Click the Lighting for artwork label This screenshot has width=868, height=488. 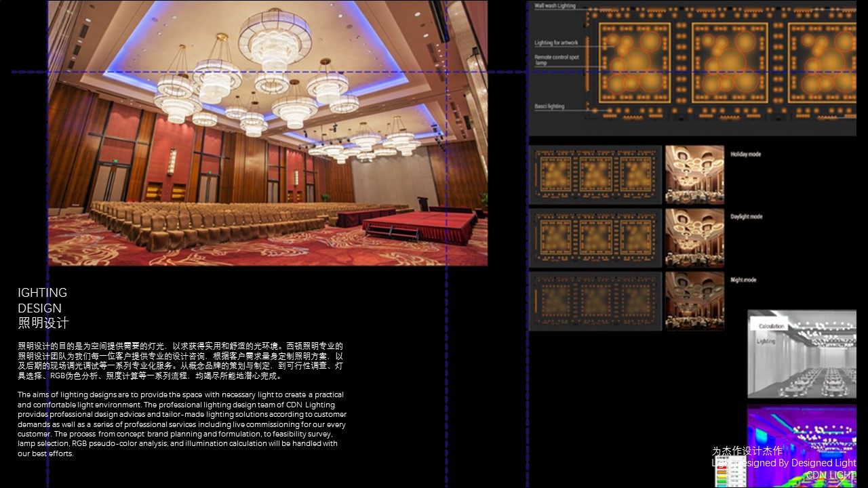[x=556, y=43]
